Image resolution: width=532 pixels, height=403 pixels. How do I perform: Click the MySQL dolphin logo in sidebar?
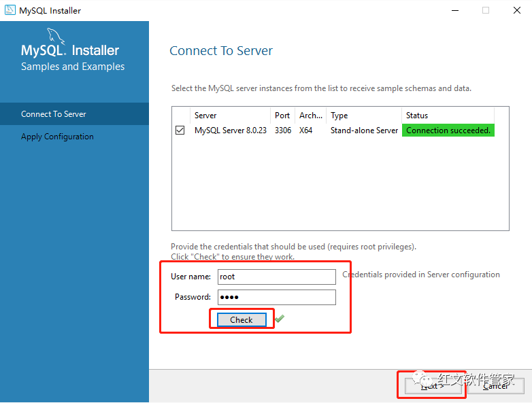56,36
